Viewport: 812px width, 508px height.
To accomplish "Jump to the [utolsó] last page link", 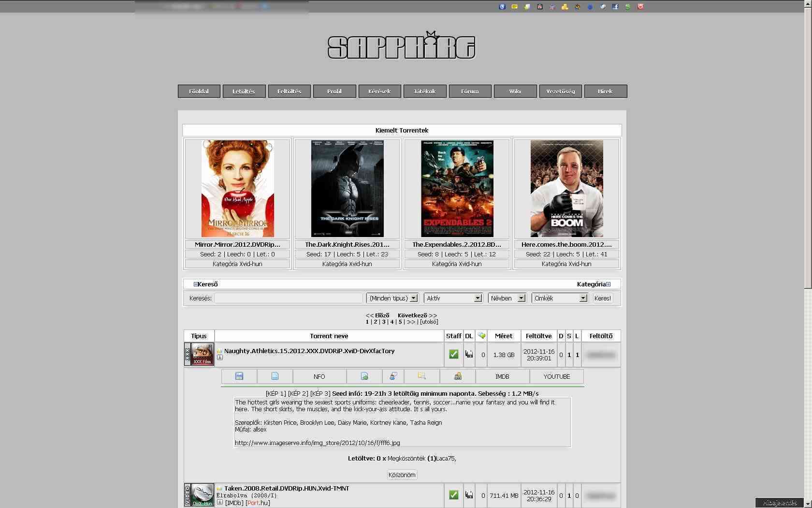I will 429,322.
